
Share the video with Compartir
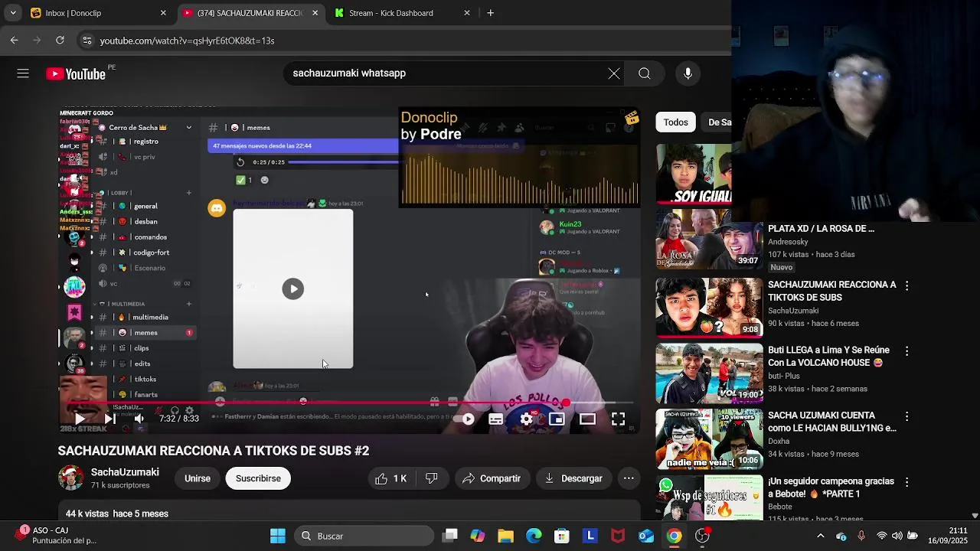point(492,478)
